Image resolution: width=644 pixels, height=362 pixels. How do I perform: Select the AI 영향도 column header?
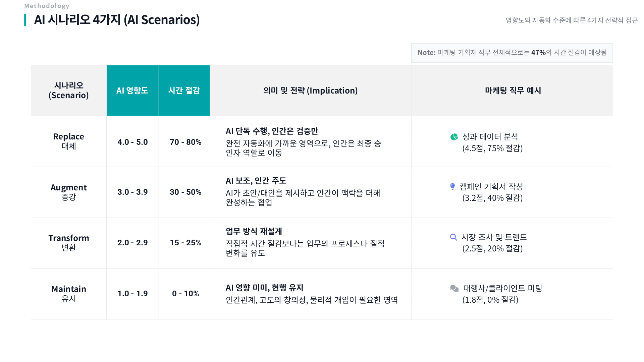(132, 90)
